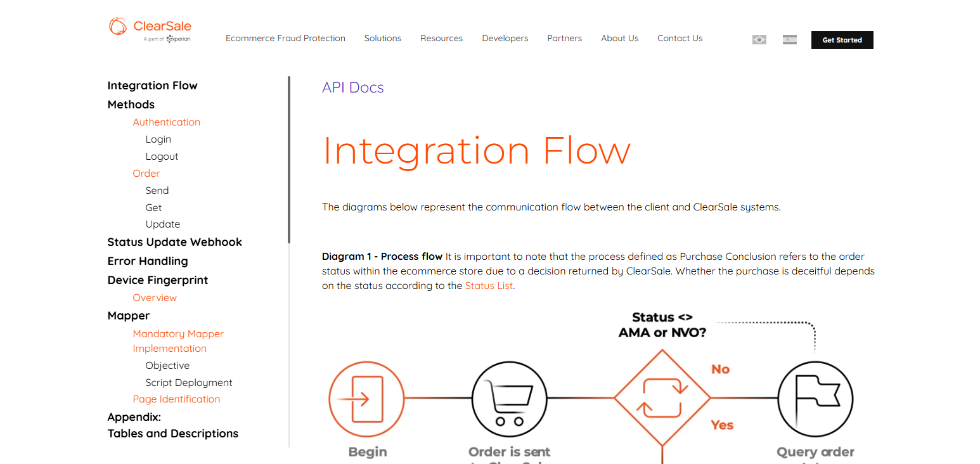Go to Contact Us page
980x464 pixels.
click(680, 39)
